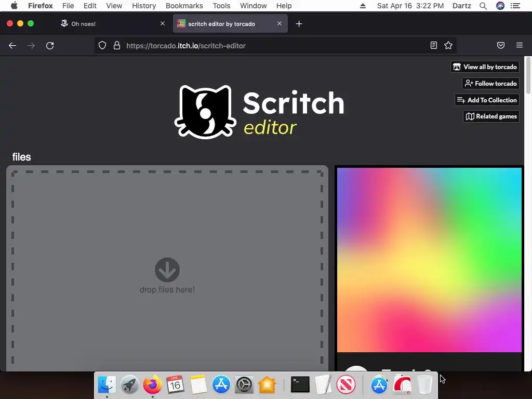This screenshot has width=532, height=399.
Task: Open the Tools menu
Action: click(x=221, y=6)
